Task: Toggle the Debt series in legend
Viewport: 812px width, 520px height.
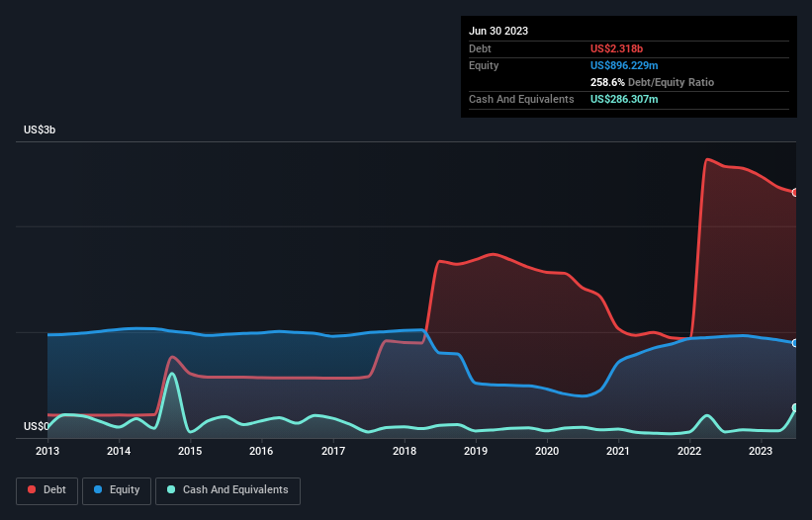Action: [x=46, y=490]
